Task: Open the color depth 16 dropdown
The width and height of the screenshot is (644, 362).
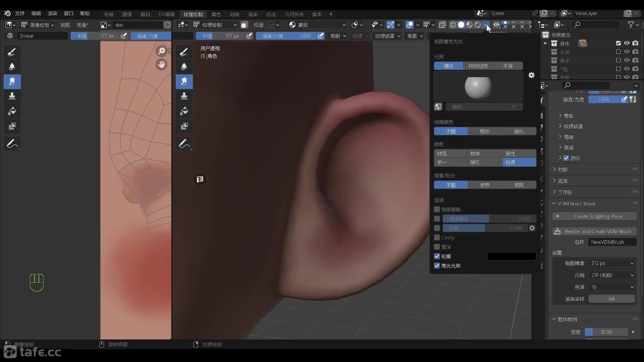Action: coord(612,287)
